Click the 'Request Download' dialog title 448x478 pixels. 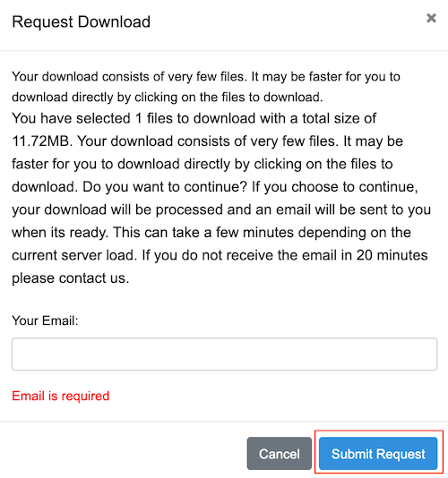tap(81, 22)
